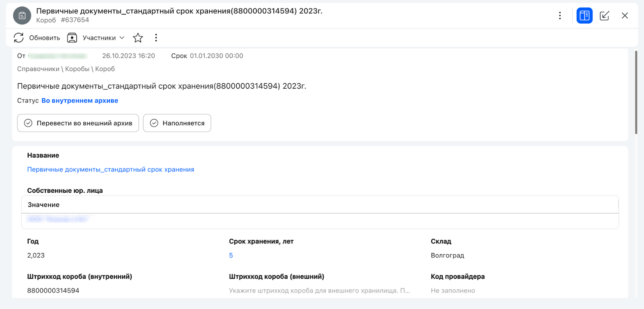Click the storage period value 5 link
Screen dimensions: 644x309
coord(231,255)
